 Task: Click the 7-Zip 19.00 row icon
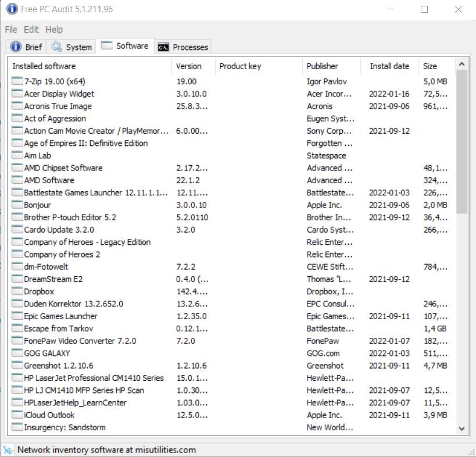coord(17,81)
